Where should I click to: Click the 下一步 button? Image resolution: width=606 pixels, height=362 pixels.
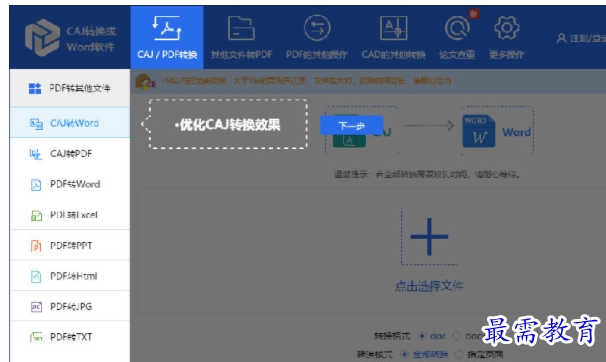click(x=352, y=126)
